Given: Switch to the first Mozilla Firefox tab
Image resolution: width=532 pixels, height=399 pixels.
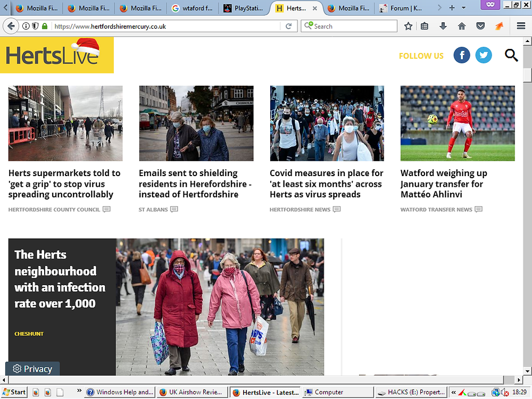Looking at the screenshot, I should [37, 8].
